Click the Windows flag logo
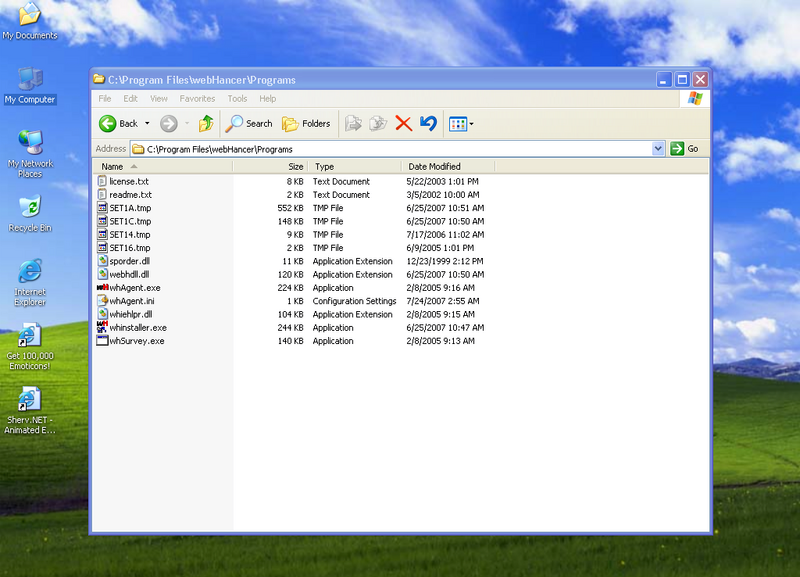 [694, 98]
